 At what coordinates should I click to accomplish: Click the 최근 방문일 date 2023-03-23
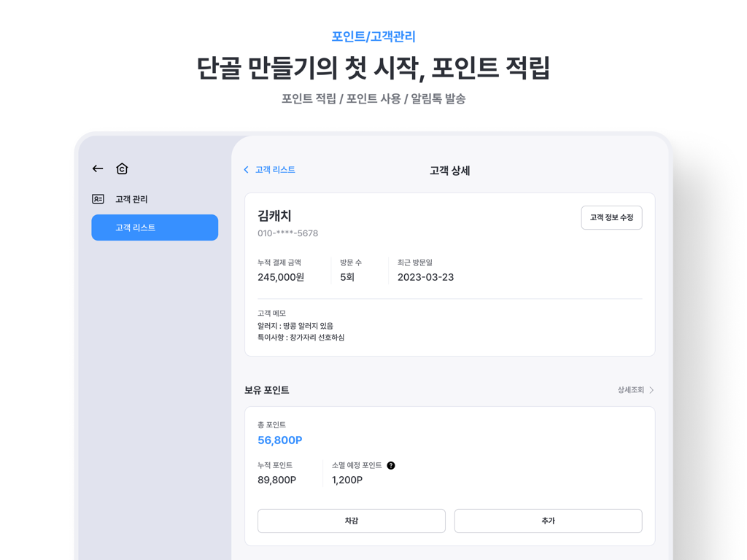coord(425,277)
